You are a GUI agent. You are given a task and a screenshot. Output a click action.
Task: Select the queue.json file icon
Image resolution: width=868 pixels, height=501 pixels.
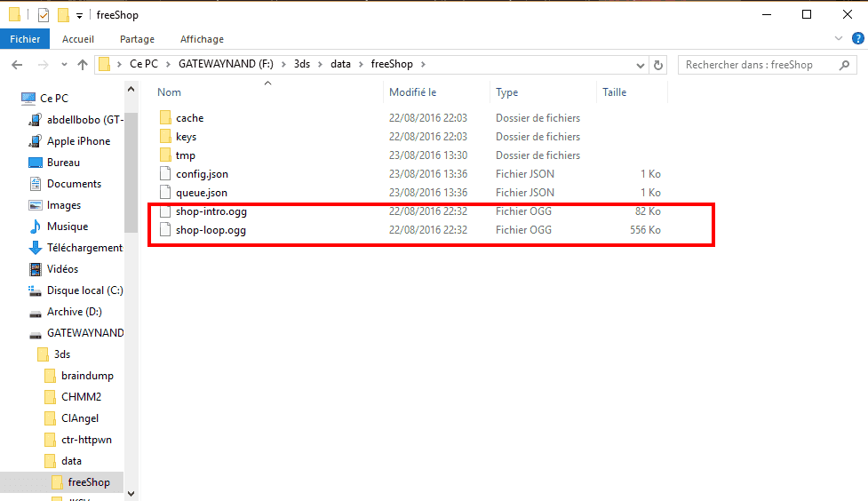(x=165, y=193)
